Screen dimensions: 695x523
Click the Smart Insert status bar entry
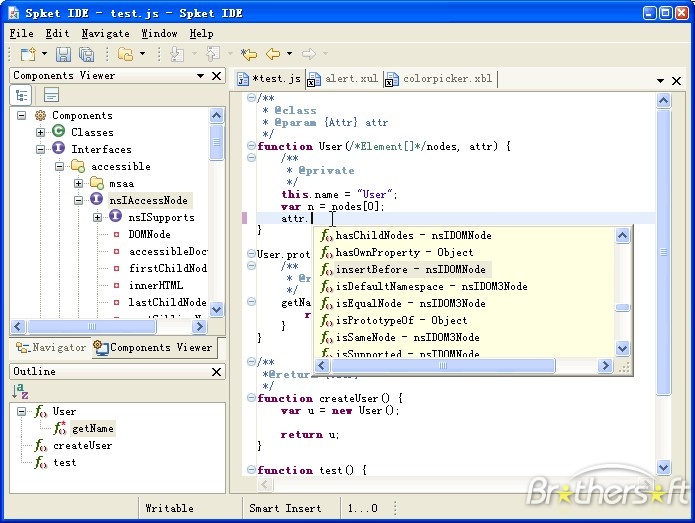point(285,508)
